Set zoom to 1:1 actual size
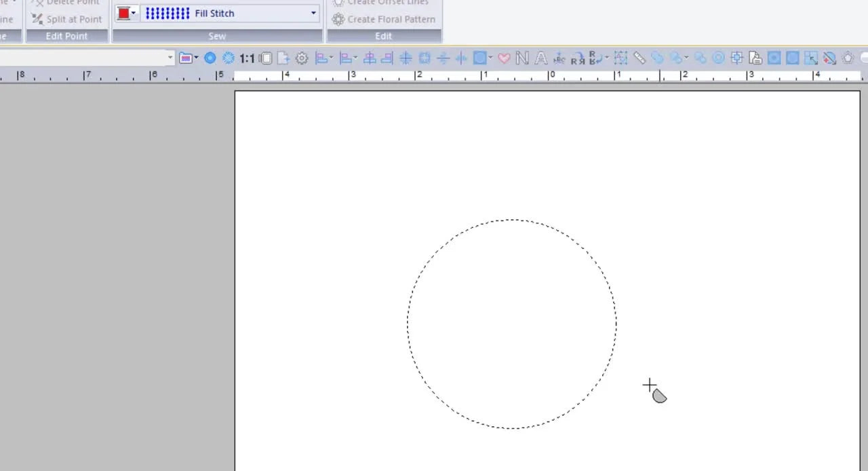This screenshot has width=868, height=471. [x=247, y=58]
